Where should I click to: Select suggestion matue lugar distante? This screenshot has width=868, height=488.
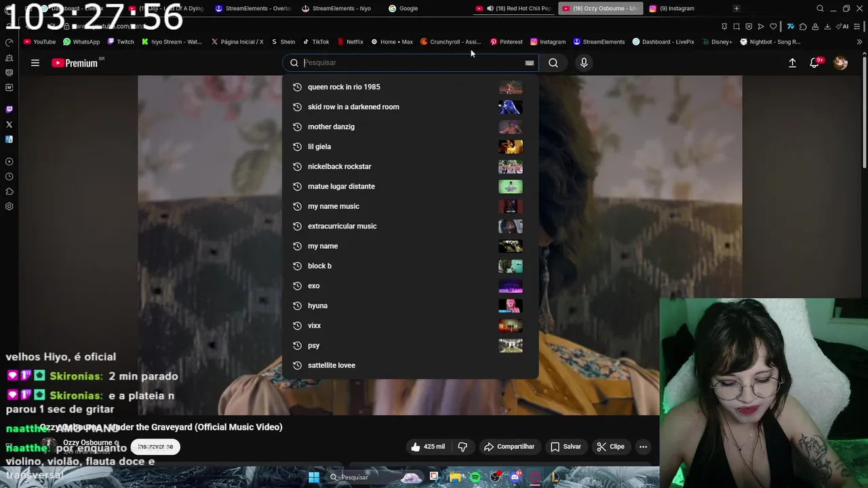coord(410,186)
